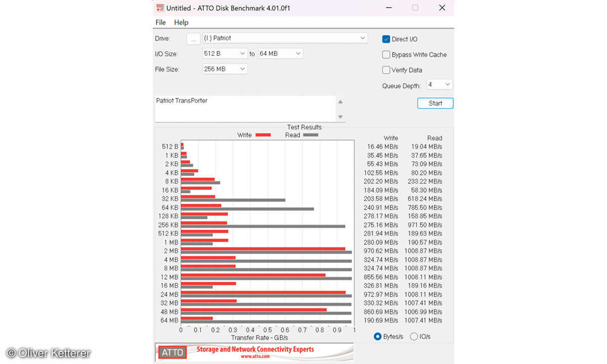
Task: Click the 512 B row label
Action: pos(170,147)
